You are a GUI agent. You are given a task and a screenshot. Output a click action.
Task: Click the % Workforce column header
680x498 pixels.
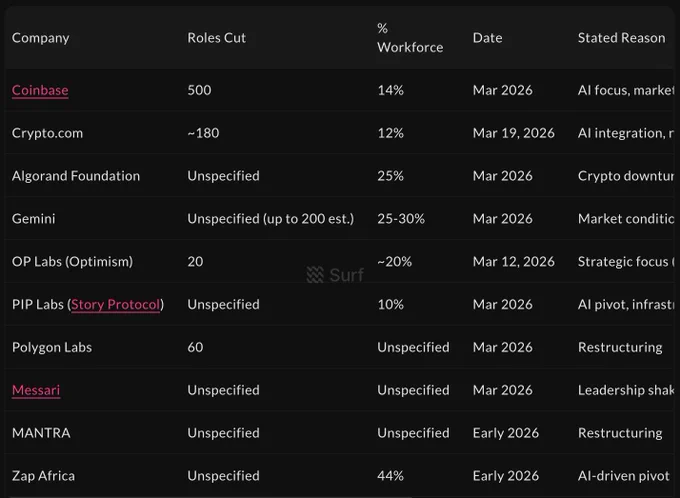point(410,38)
